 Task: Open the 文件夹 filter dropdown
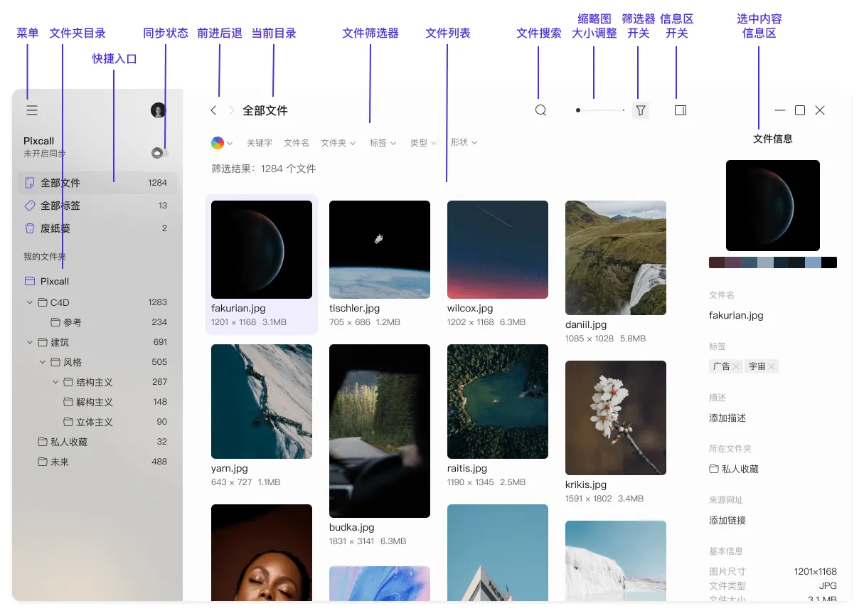tap(338, 143)
